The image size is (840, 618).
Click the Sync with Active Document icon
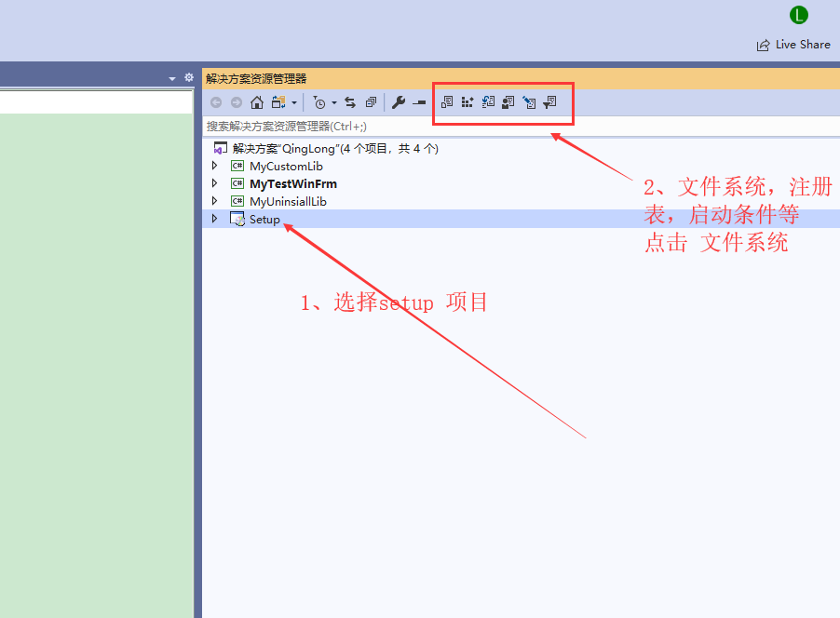349,102
